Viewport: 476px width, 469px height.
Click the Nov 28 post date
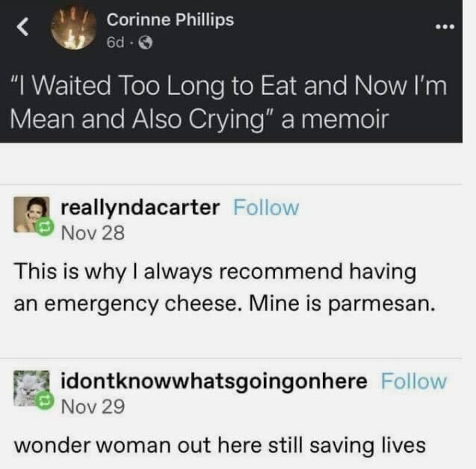point(92,233)
